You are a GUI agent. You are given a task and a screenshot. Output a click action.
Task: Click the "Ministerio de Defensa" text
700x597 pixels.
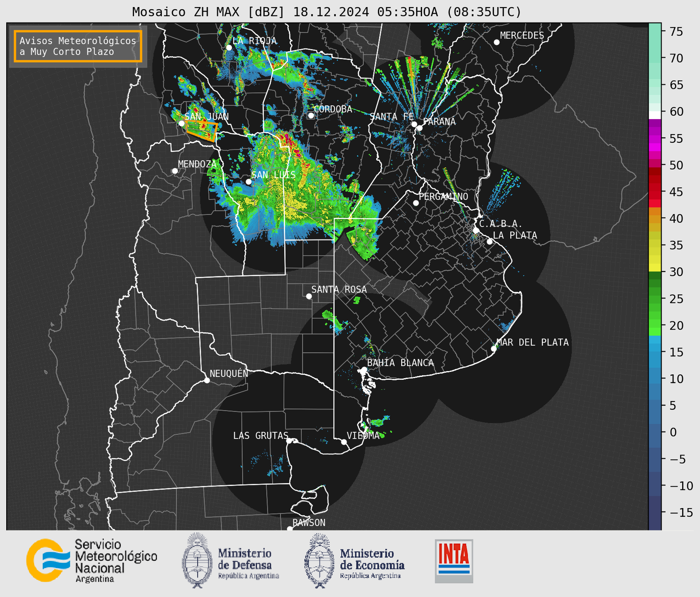245,559
